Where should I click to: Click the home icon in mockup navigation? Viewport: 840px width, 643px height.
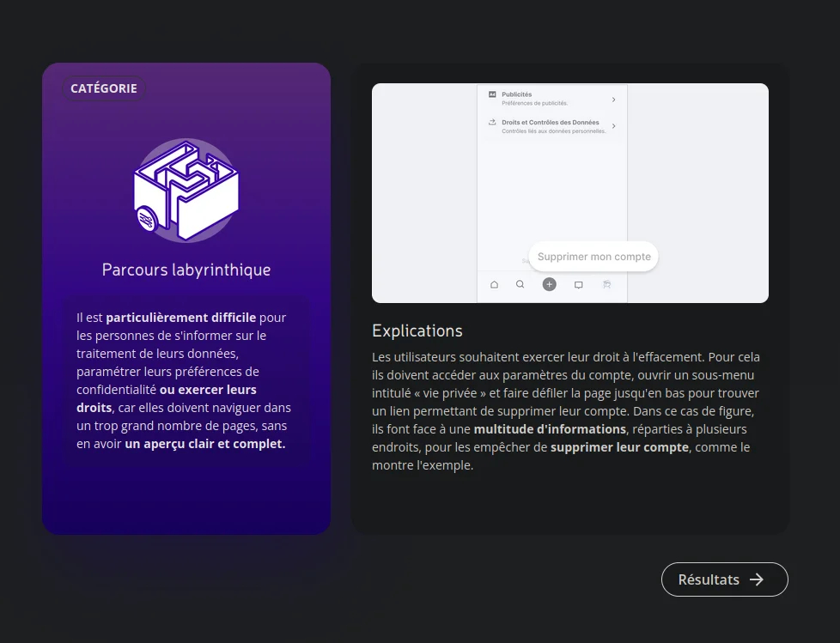494,284
